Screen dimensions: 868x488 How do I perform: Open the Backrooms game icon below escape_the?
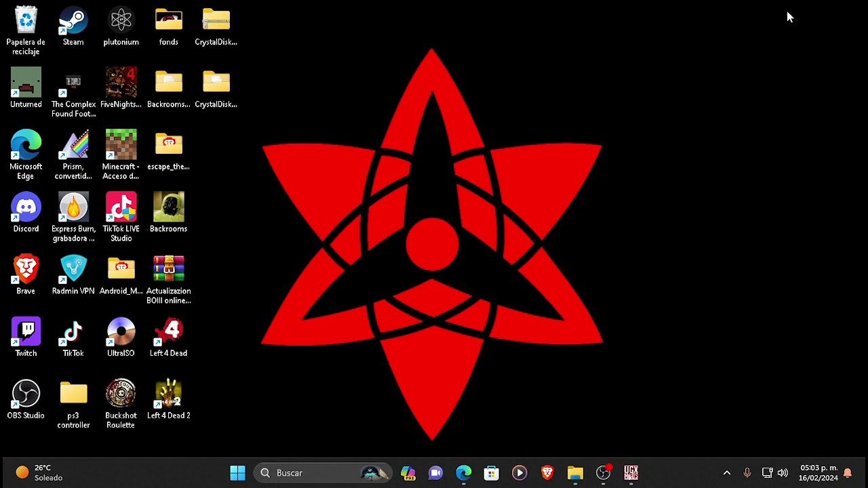(168, 207)
